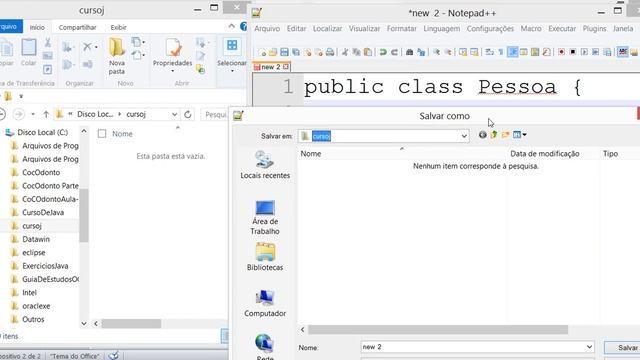
Task: Click the Cut scissors icon in Notepad++ toolbar
Action: [x=345, y=52]
